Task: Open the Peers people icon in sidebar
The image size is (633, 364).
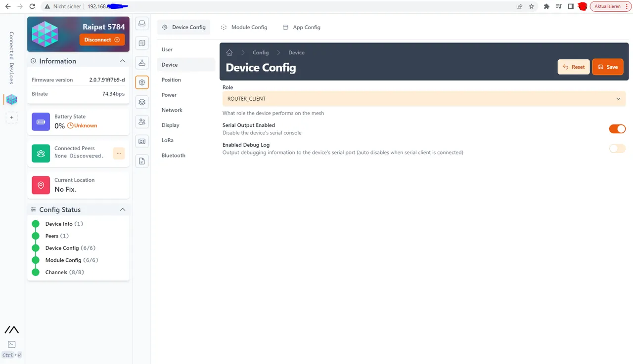Action: point(142,121)
